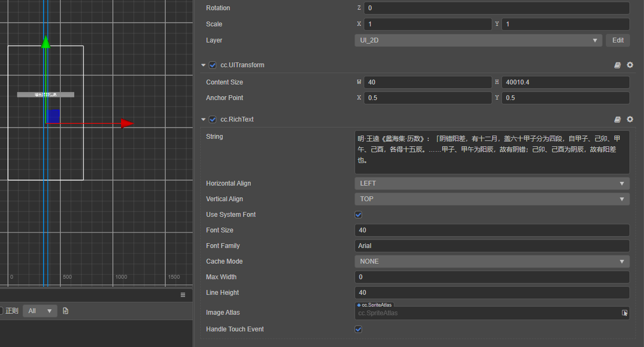Uncheck Use System Font
This screenshot has height=347, width=644.
click(358, 215)
